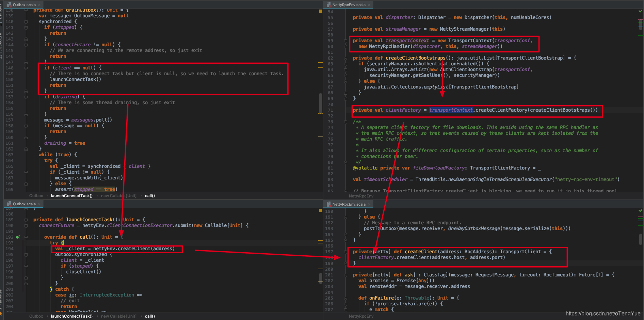Open the Outbox.scala tab above launchConnectTask code

click(24, 204)
